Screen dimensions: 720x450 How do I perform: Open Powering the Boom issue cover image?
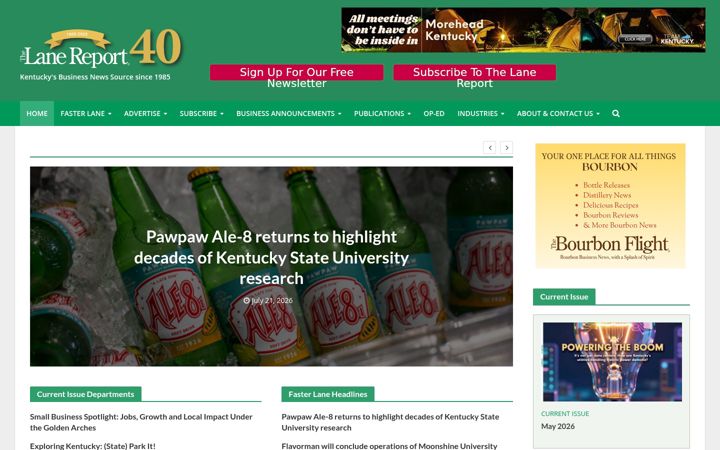(x=612, y=362)
